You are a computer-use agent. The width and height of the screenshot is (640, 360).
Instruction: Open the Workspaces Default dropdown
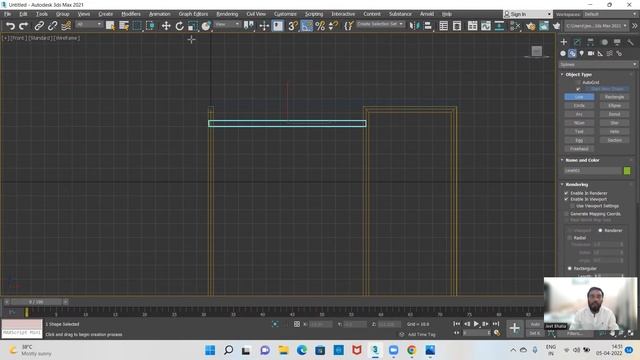point(610,14)
